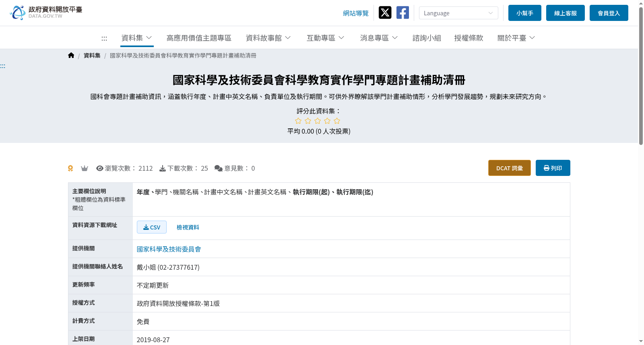Click the 小幫手 button

524,13
